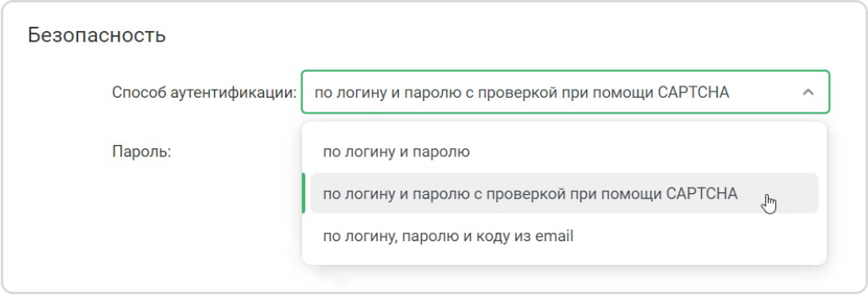The width and height of the screenshot is (868, 295).
Task: Click the word "email" in the last list option
Action: click(x=553, y=236)
